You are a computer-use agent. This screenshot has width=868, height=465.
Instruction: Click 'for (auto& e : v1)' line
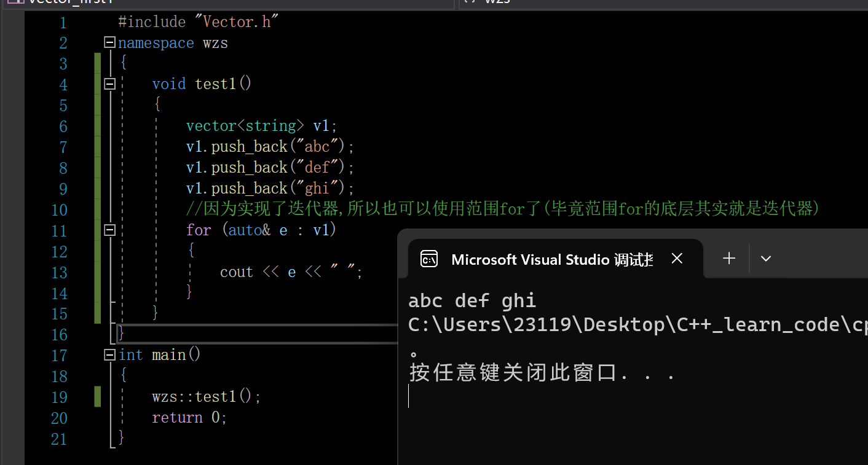click(x=261, y=230)
